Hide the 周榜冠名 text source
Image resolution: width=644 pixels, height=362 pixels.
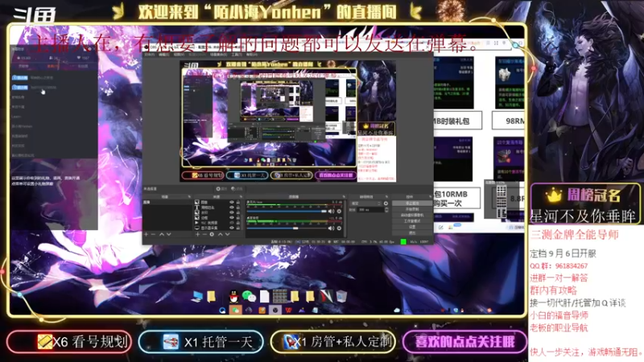point(232,208)
